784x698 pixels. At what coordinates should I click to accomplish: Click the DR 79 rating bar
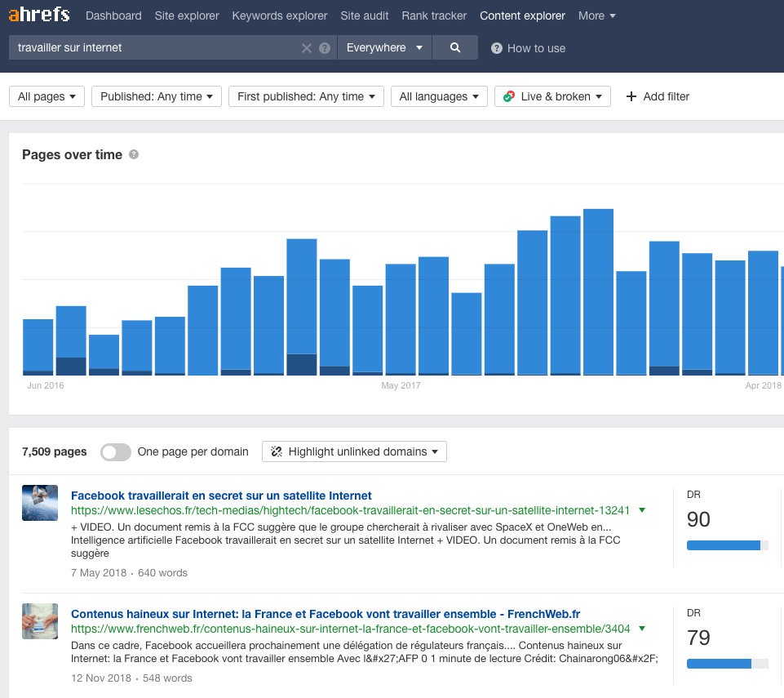click(x=728, y=664)
